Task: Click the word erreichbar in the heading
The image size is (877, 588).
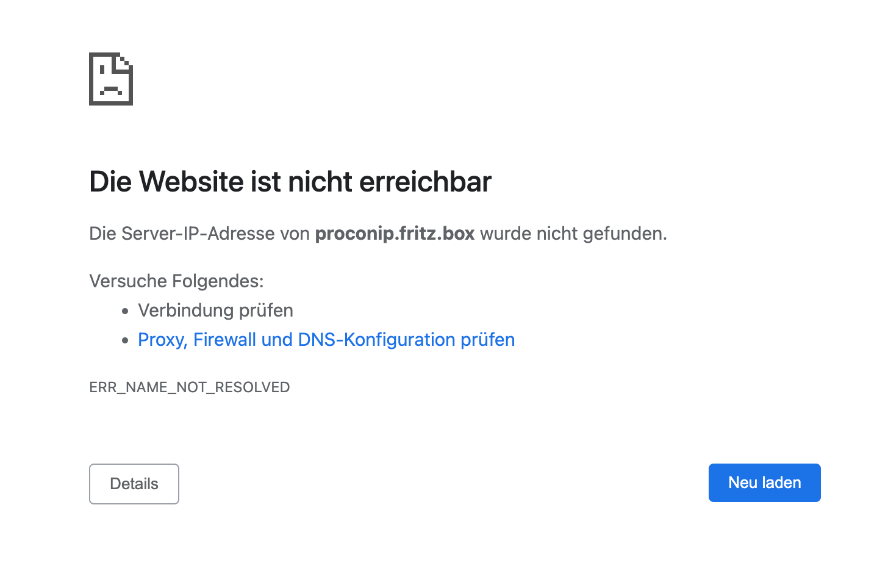Action: (425, 181)
